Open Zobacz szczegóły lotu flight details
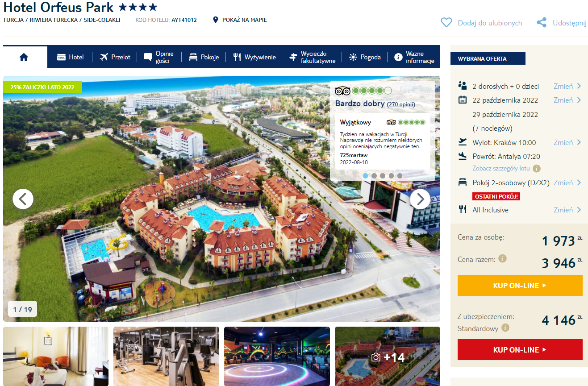The width and height of the screenshot is (588, 386). pyautogui.click(x=501, y=168)
